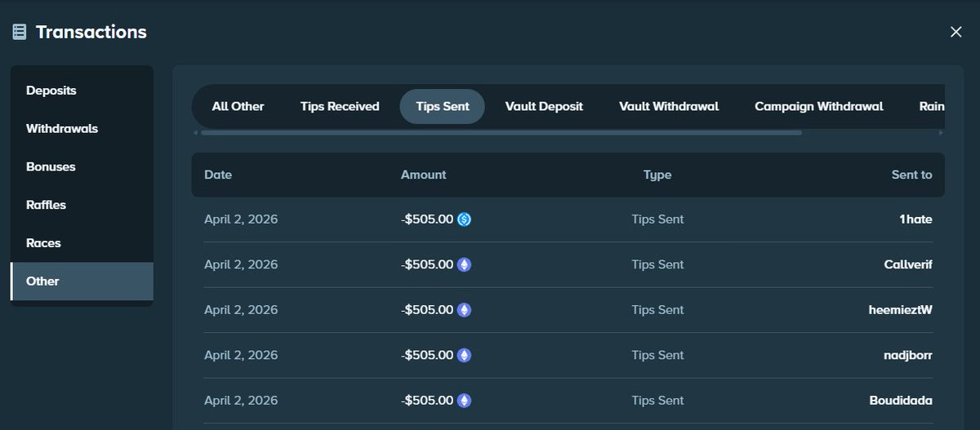Open the Deposits section

point(82,90)
